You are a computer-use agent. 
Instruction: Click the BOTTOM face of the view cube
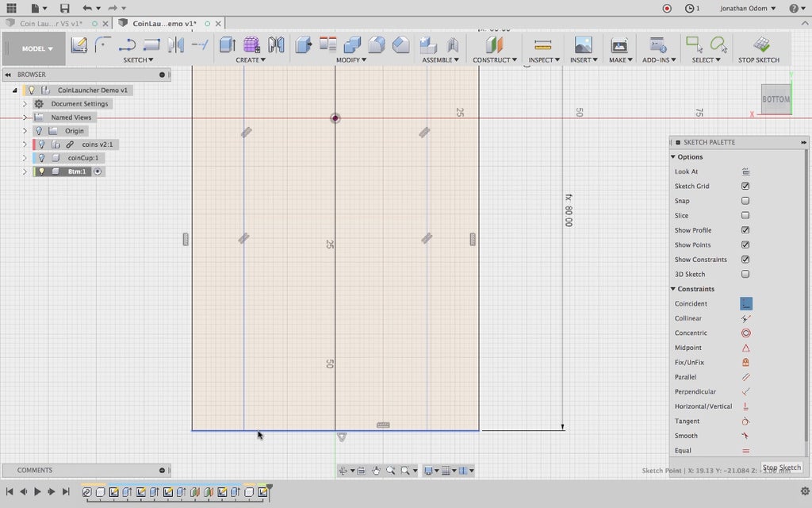776,100
